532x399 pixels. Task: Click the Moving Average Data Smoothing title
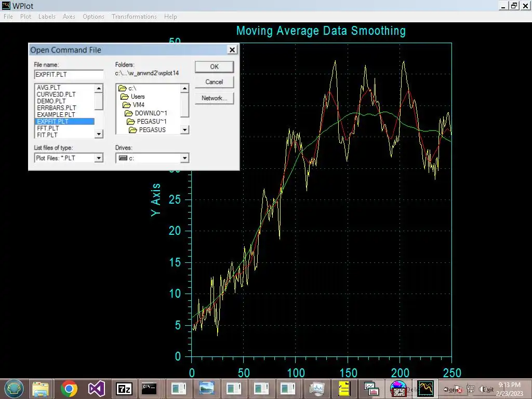click(x=321, y=31)
